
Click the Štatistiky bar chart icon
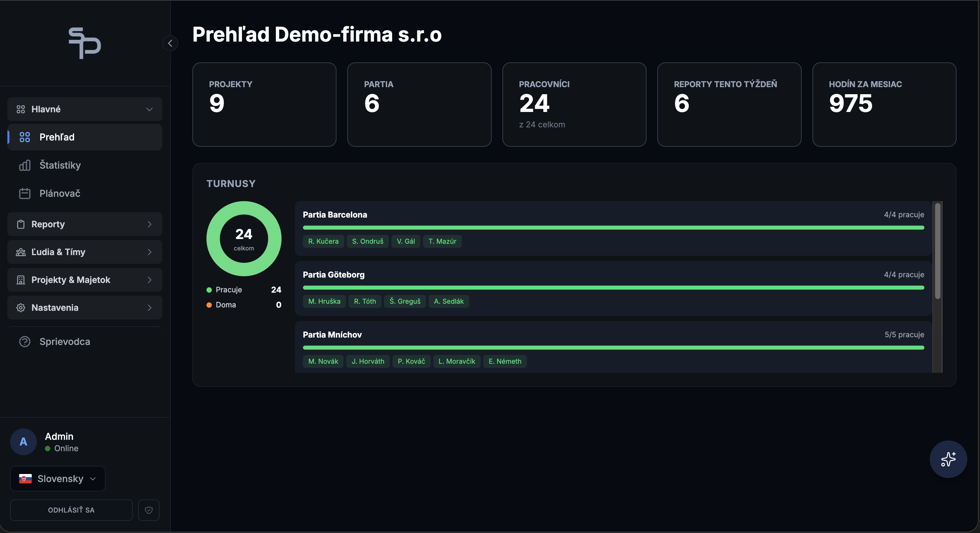pyautogui.click(x=25, y=165)
